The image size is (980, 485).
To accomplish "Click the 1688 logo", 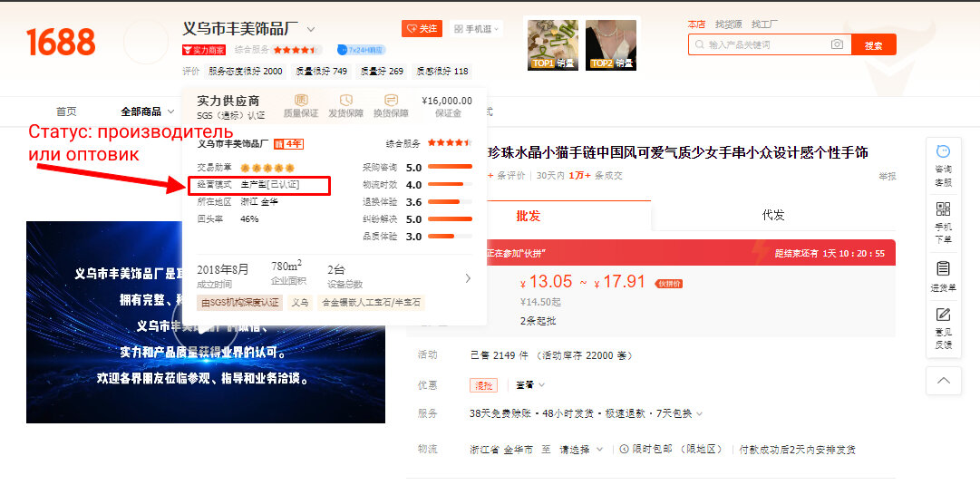I will point(61,42).
